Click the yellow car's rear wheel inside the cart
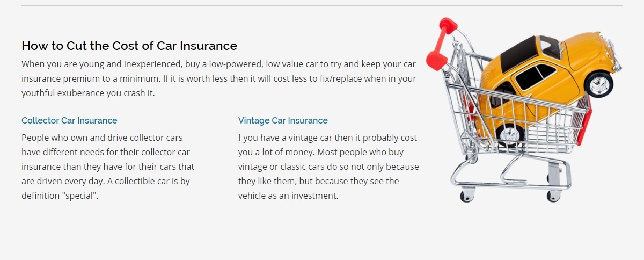The height and width of the screenshot is (260, 644). coord(509,132)
